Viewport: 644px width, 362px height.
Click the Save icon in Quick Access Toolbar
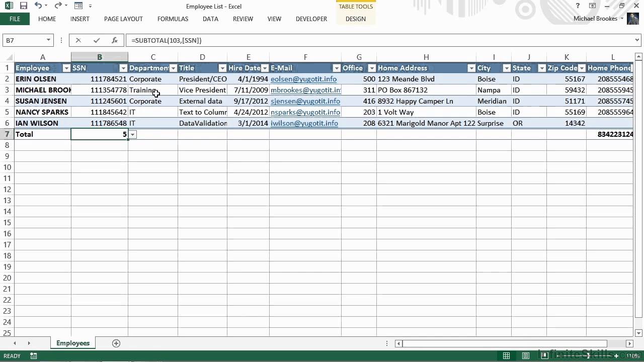pos(23,6)
